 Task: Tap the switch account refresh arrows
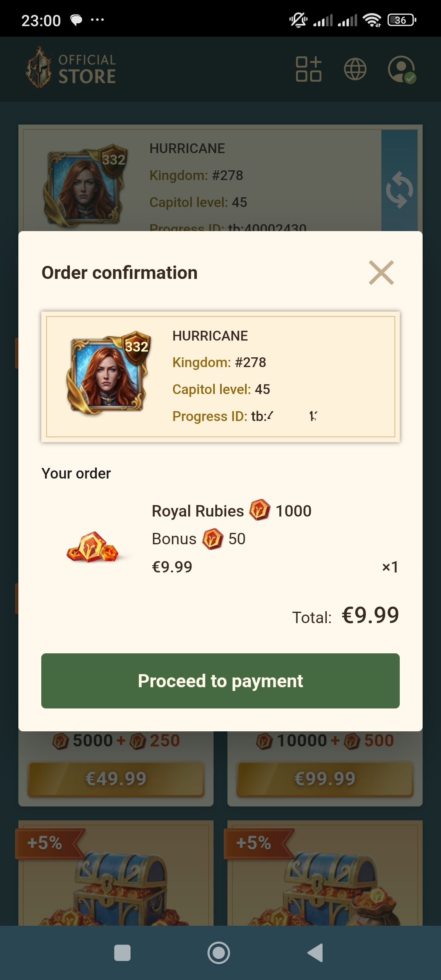click(399, 189)
